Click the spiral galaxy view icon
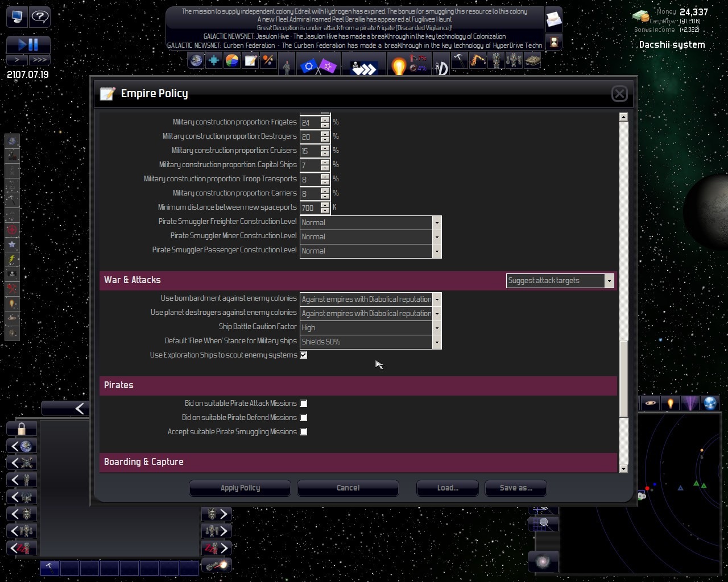 [543, 562]
